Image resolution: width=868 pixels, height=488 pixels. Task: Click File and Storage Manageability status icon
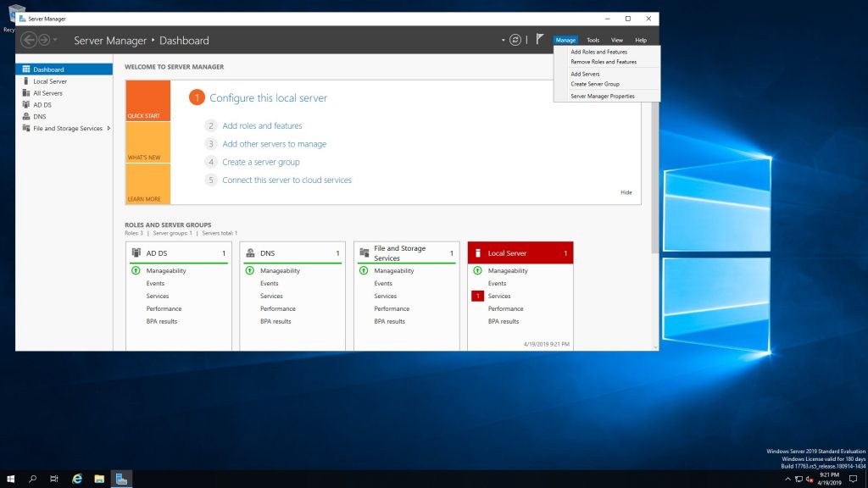pyautogui.click(x=364, y=270)
